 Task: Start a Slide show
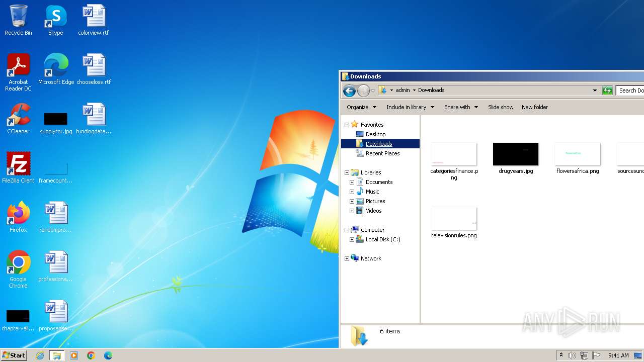(501, 107)
